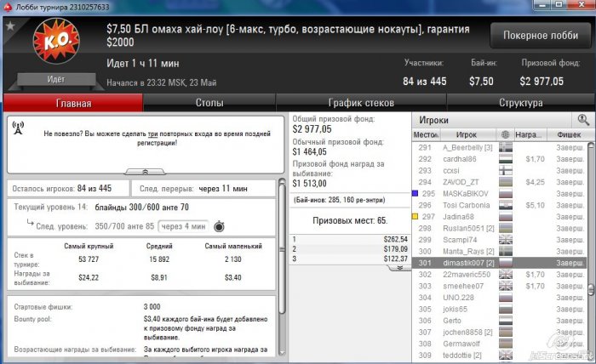Image resolution: width=596 pixels, height=364 pixels.
Task: Open the График стеков tab
Action: [361, 103]
